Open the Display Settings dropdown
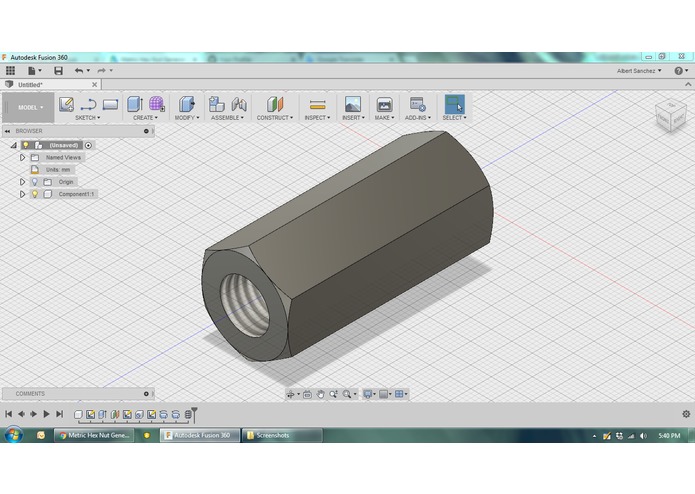The width and height of the screenshot is (695, 494). (x=369, y=394)
